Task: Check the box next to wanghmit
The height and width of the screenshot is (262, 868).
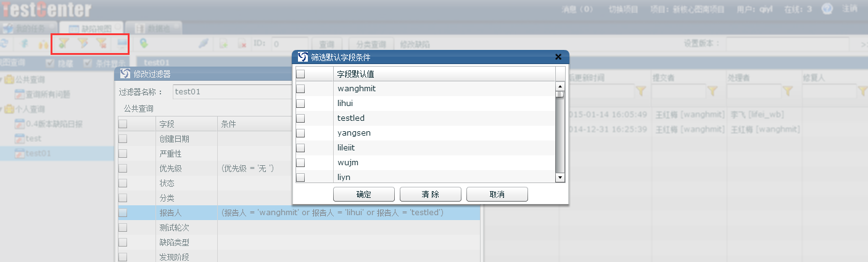Action: coord(301,89)
